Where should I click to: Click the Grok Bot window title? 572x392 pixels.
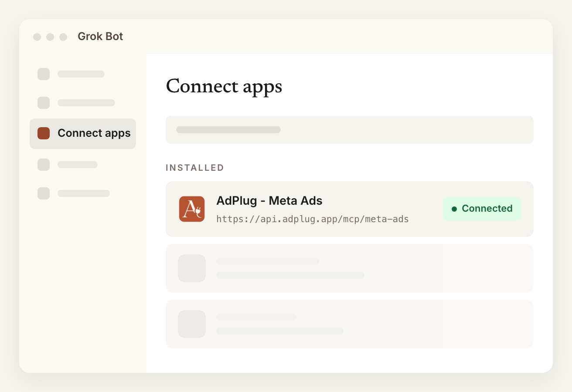click(100, 37)
